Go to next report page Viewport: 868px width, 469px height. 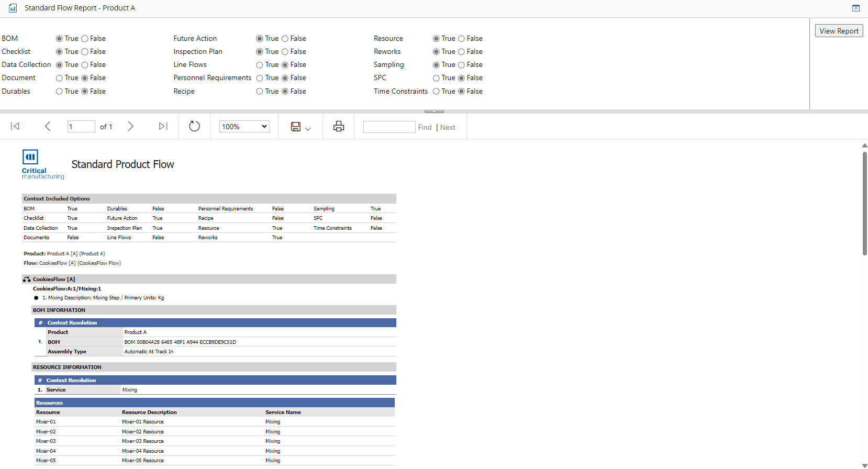130,126
